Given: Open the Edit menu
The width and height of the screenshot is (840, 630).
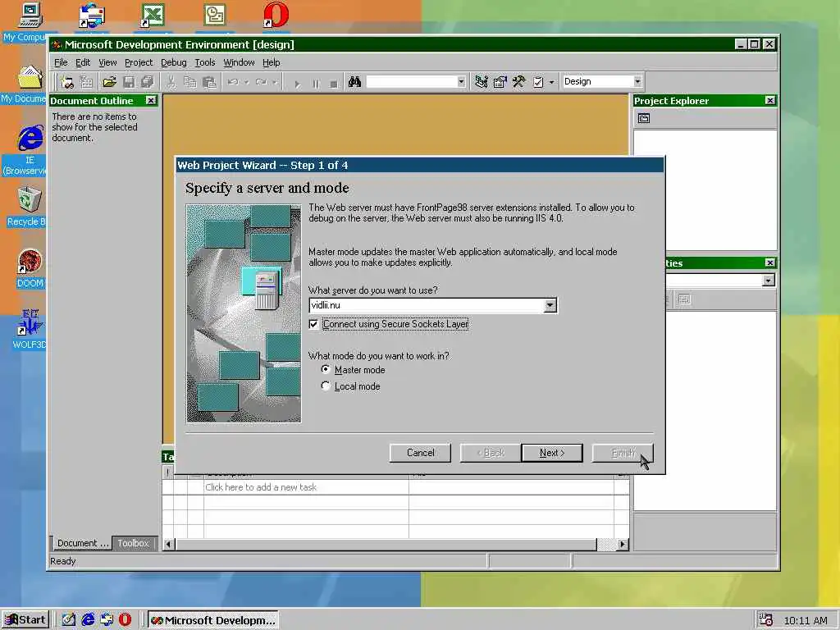Looking at the screenshot, I should pos(83,62).
